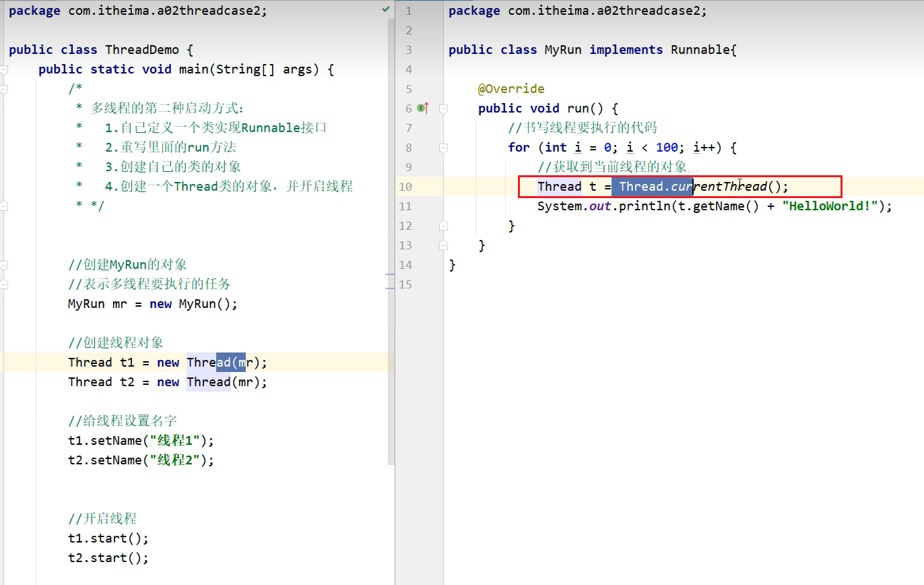
Task: Click the fold end marker on line 12
Action: click(x=443, y=226)
